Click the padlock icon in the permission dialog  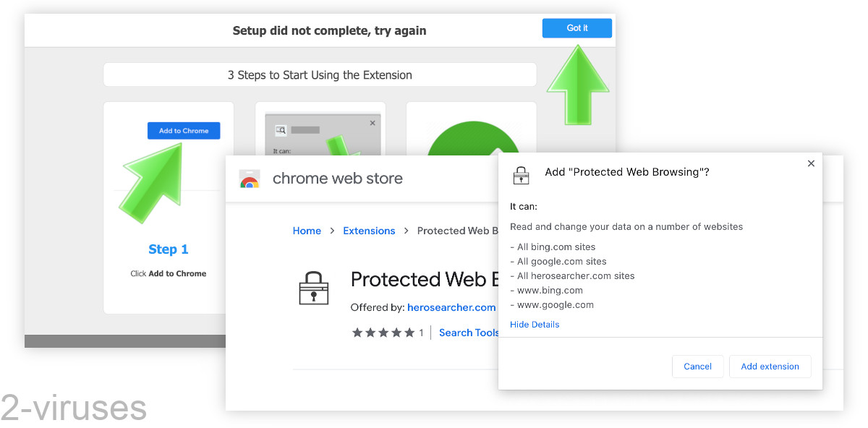521,174
